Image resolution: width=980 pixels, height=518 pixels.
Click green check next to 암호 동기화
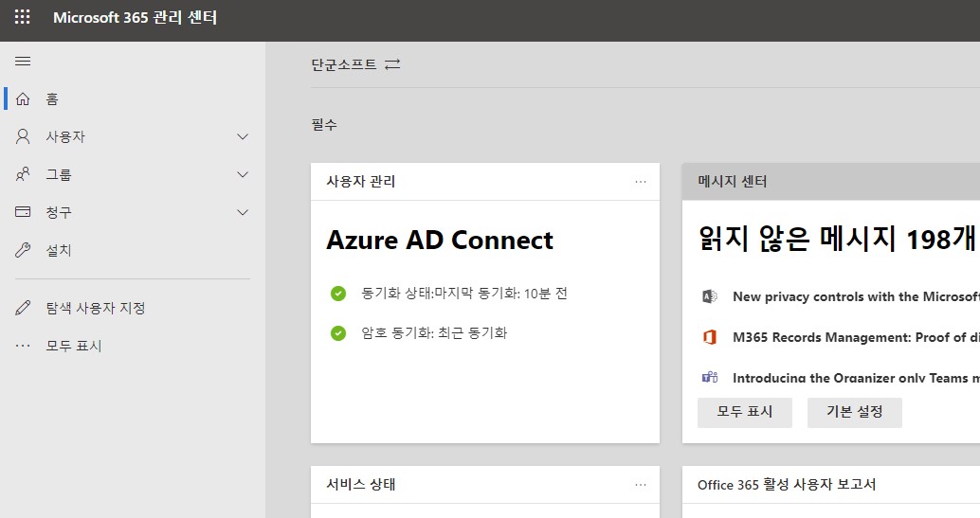coord(338,333)
